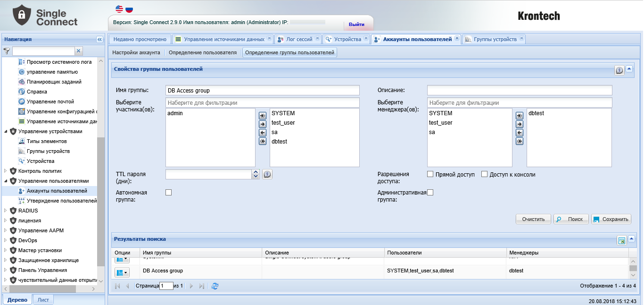This screenshot has width=644, height=305.
Task: Go to next results page
Action: pos(191,286)
